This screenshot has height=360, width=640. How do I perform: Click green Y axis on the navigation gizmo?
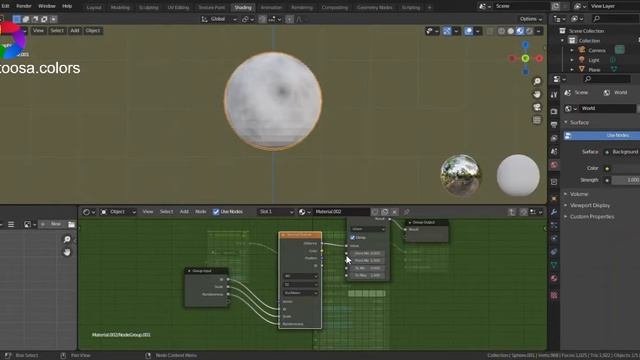[525, 58]
